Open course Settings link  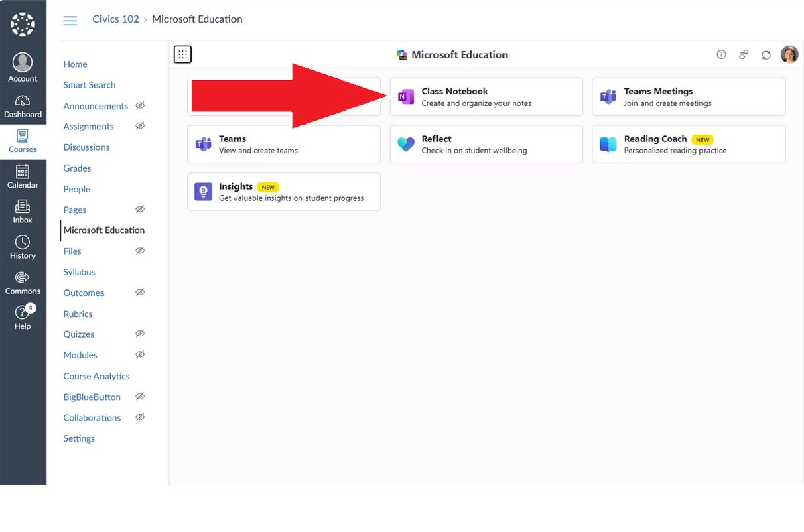pos(79,438)
